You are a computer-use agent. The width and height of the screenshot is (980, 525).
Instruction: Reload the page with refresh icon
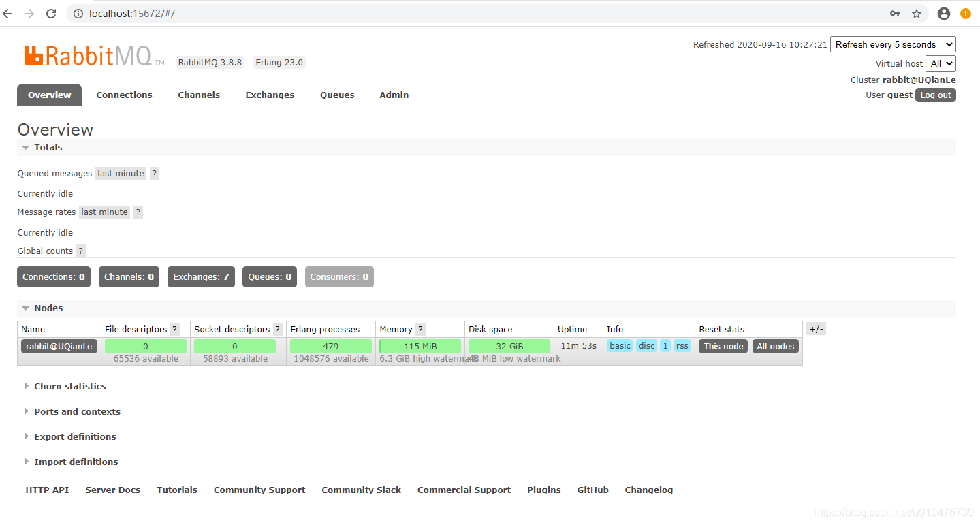point(51,14)
